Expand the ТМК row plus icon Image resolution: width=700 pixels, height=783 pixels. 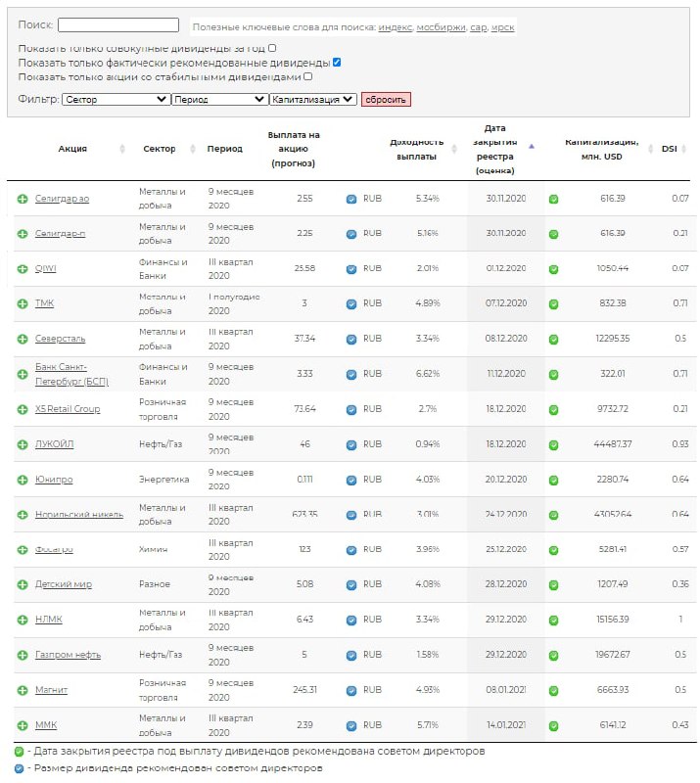pos(23,303)
